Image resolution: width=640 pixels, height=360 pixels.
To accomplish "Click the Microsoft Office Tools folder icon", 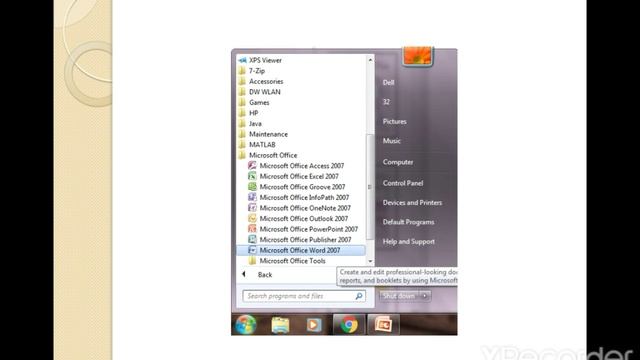I will pyautogui.click(x=252, y=261).
